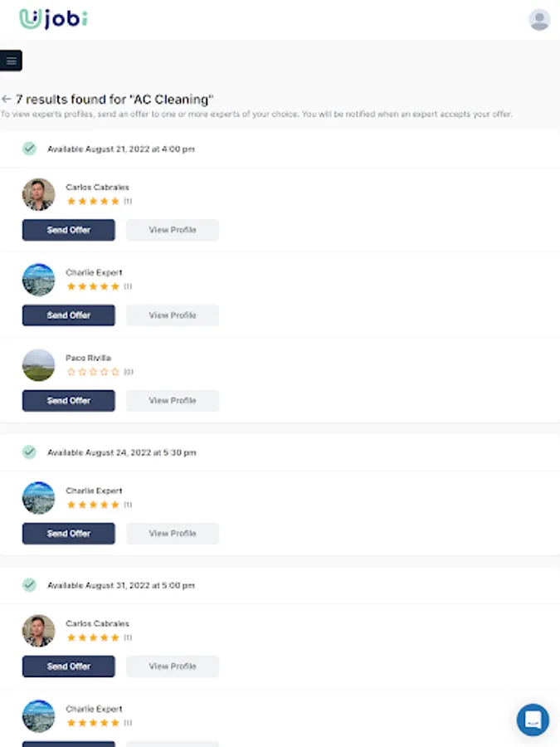The image size is (560, 747).
Task: Send offer to Carlos Cabrales for August 21
Action: [x=69, y=230]
